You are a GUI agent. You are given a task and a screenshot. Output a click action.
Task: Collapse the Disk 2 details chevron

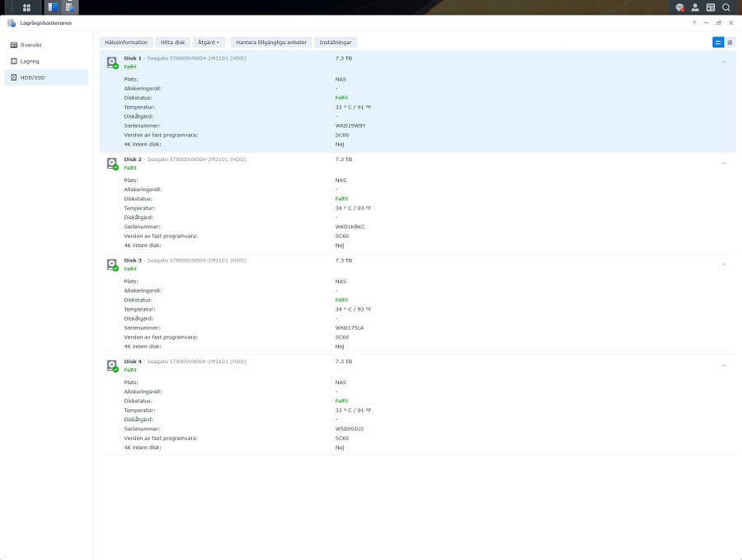click(x=724, y=164)
